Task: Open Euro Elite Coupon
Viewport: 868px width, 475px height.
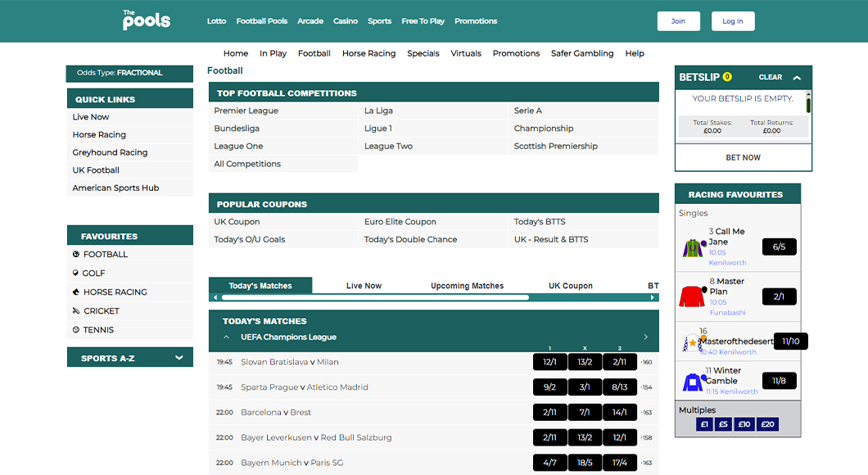Action: pyautogui.click(x=400, y=221)
